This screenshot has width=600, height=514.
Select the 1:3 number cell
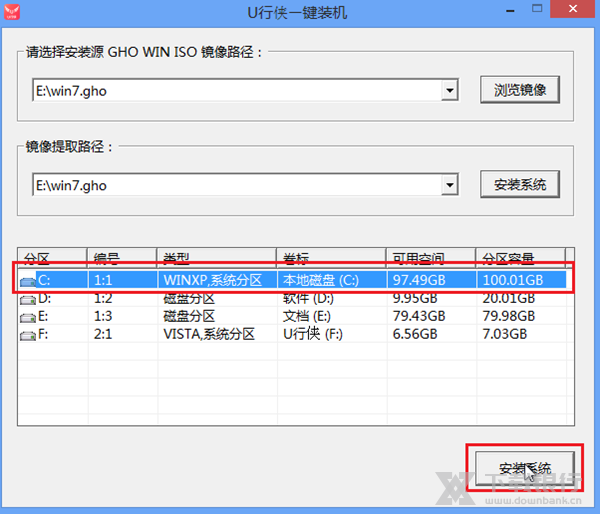(123, 316)
